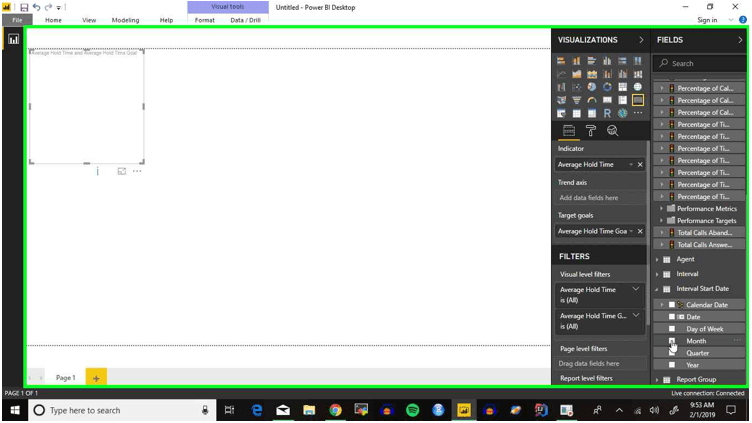Switch to Report view in left sidebar
Image resolution: width=752 pixels, height=423 pixels.
point(13,39)
